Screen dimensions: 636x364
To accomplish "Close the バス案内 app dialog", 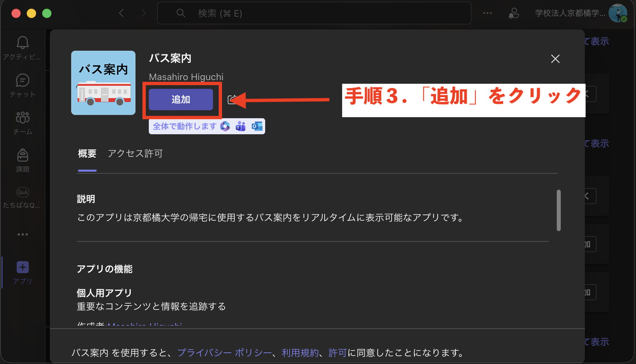I will pos(555,59).
